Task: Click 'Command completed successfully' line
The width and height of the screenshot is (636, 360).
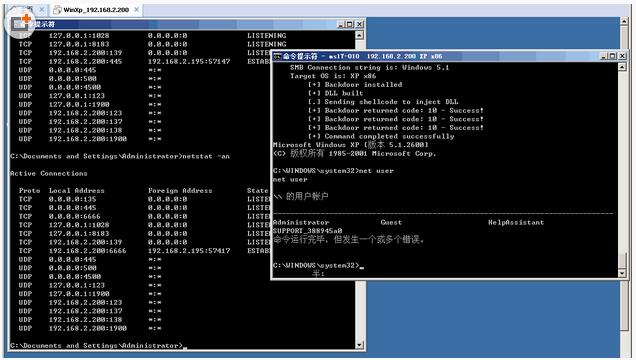Action: 381,136
